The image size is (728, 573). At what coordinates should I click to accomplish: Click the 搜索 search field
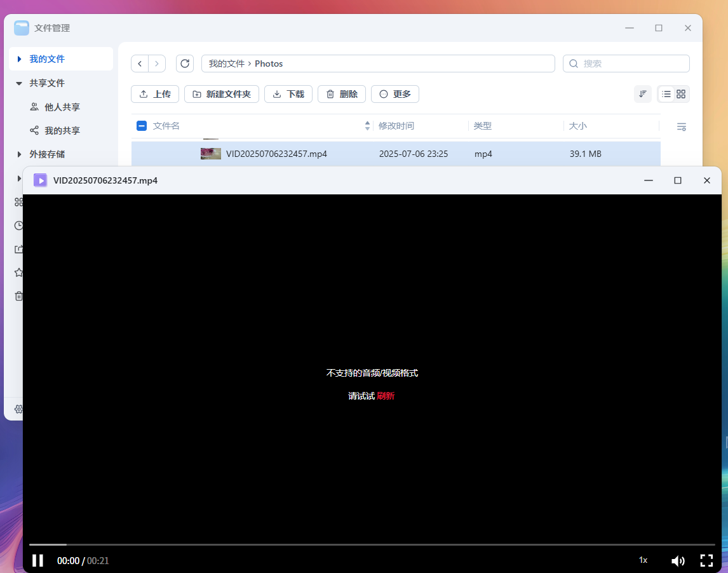[632, 64]
